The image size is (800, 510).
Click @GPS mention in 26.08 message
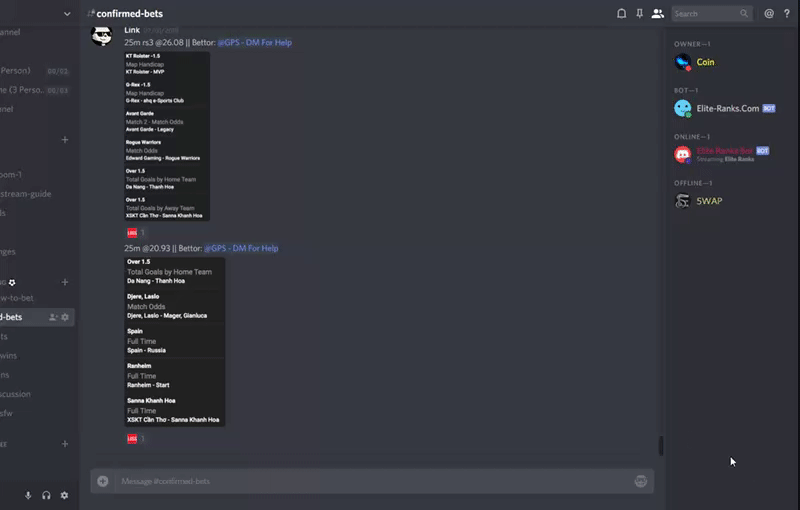point(255,42)
